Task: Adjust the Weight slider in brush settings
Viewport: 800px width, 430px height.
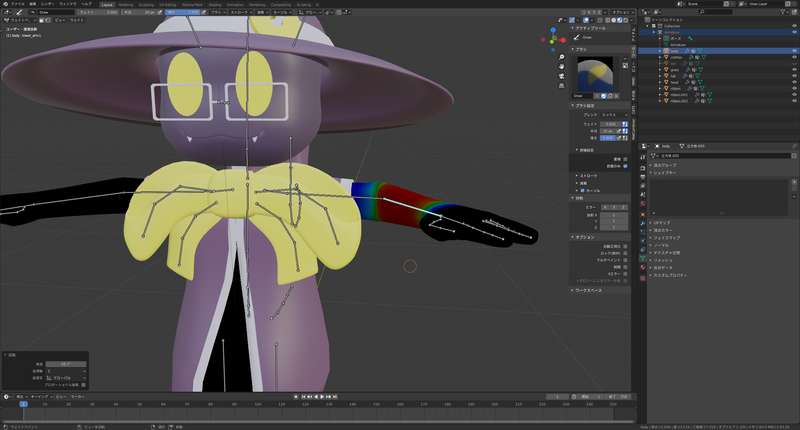Action: 608,122
